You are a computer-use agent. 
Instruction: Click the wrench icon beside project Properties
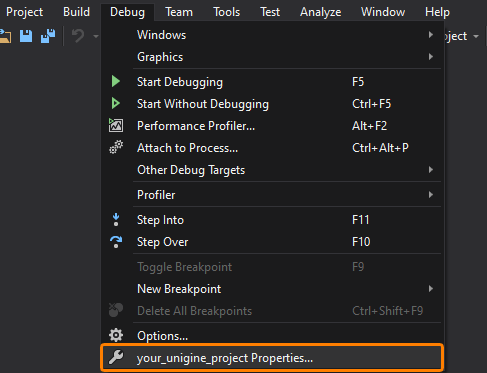(116, 357)
